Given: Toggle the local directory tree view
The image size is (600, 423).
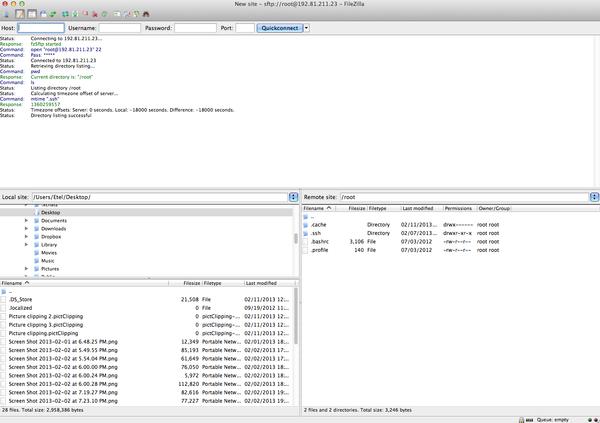Looking at the screenshot, I should [31, 14].
